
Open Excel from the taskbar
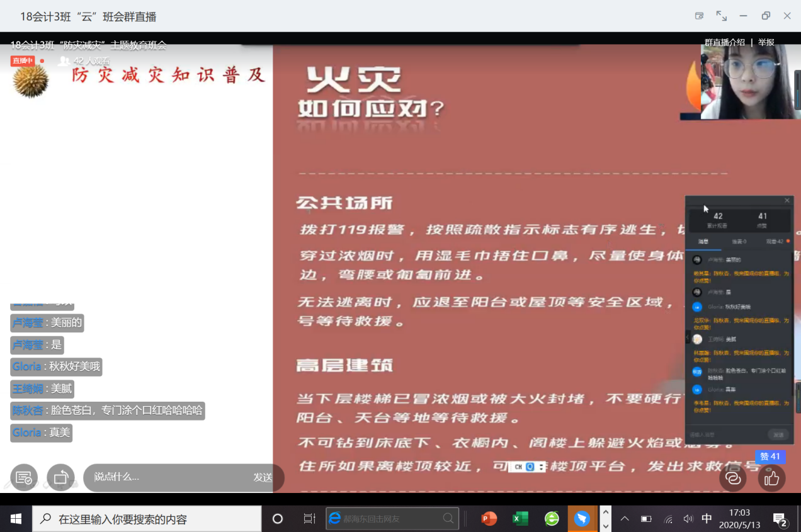pos(520,519)
